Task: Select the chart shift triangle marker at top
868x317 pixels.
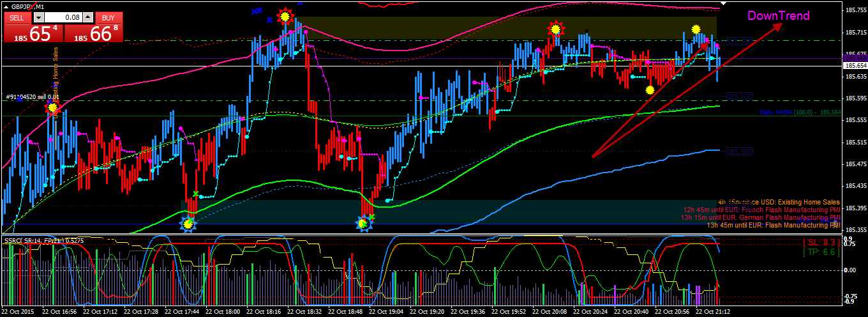Action: [722, 4]
